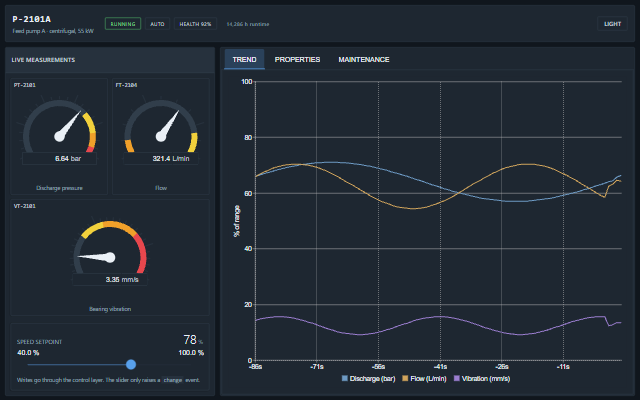
Task: Click the -26s time axis label
Action: point(502,367)
